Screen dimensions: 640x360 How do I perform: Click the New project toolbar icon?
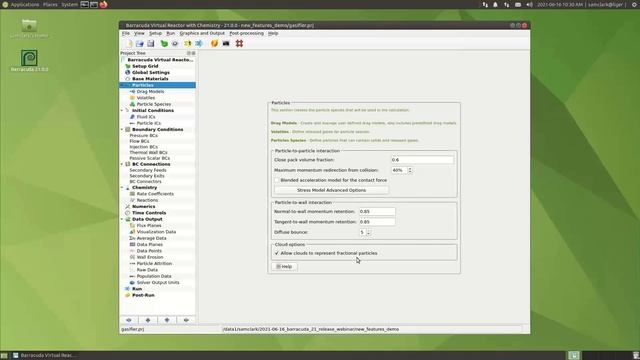click(129, 44)
